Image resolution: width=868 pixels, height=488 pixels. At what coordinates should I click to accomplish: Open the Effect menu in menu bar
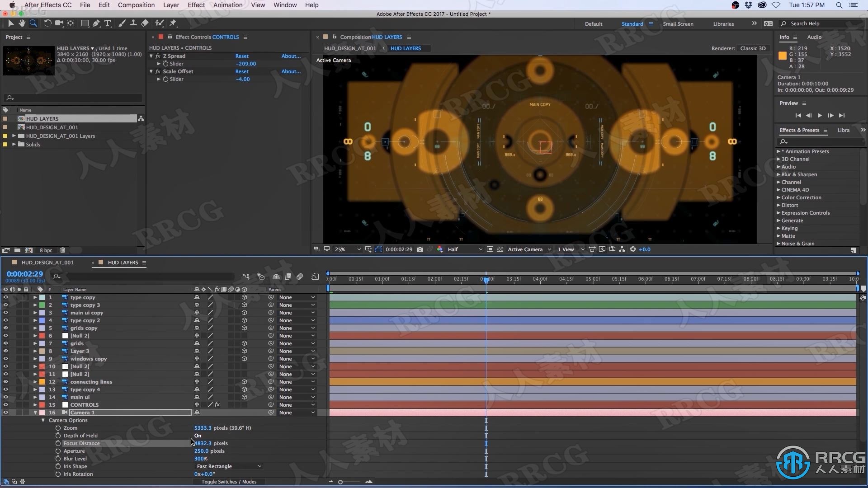click(x=196, y=5)
